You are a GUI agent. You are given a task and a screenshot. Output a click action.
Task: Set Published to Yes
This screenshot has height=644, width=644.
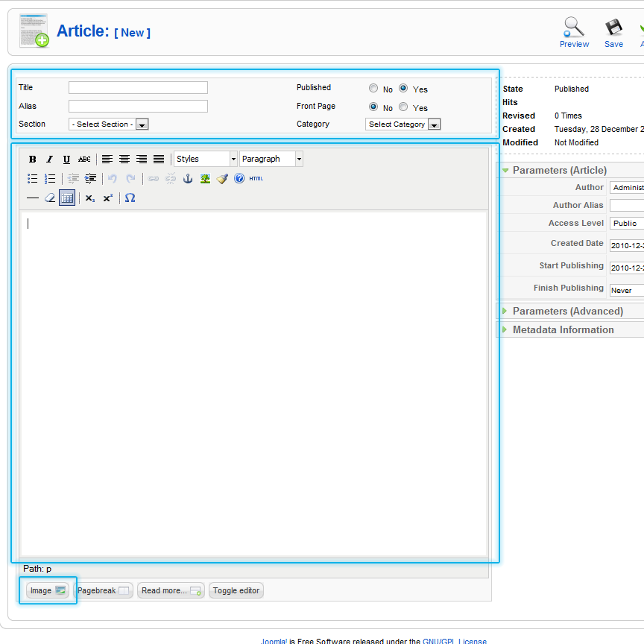[x=403, y=88]
